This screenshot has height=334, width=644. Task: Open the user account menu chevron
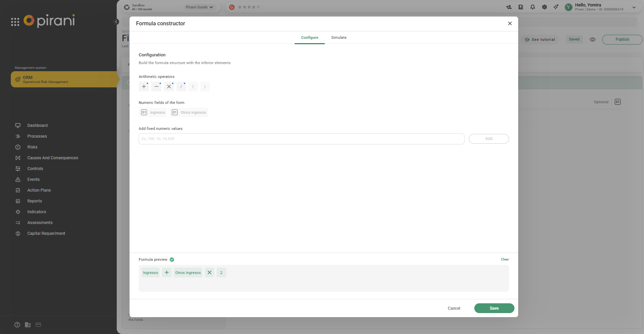(634, 7)
